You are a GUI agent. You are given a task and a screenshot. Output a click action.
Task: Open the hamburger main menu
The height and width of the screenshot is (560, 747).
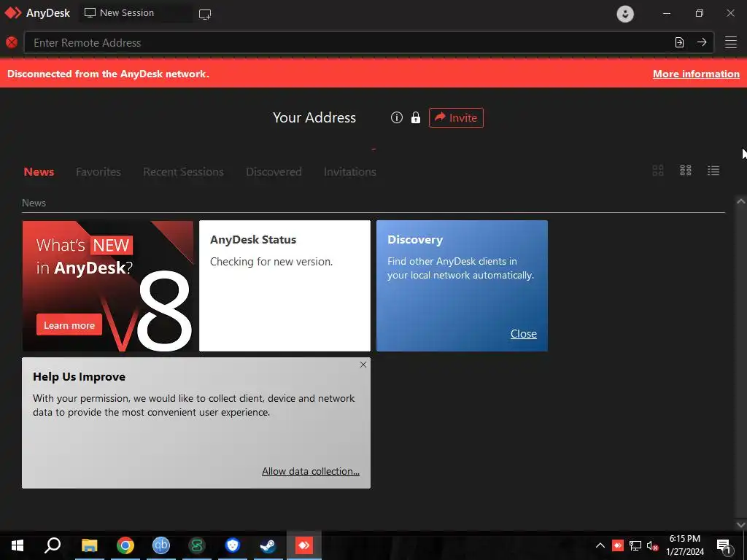coord(731,42)
